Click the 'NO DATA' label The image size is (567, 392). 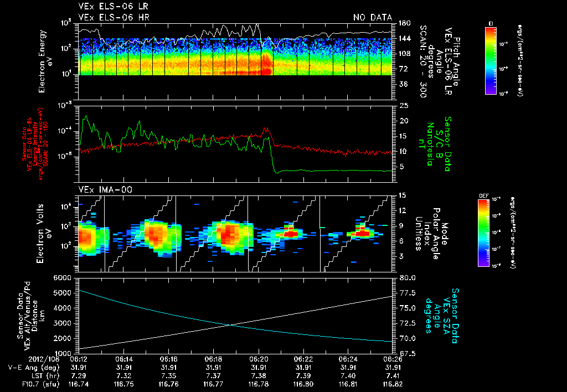[373, 17]
